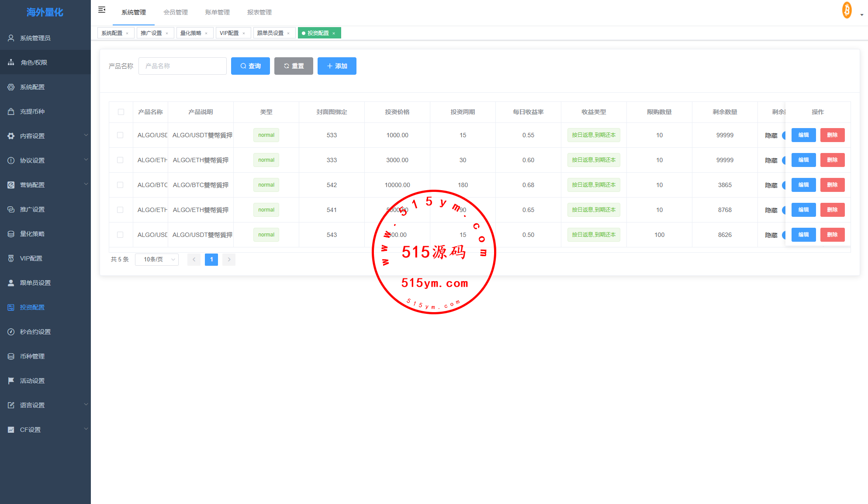Click the sidebar collapse hamburger icon
Viewport: 868px width, 504px height.
[x=102, y=10]
